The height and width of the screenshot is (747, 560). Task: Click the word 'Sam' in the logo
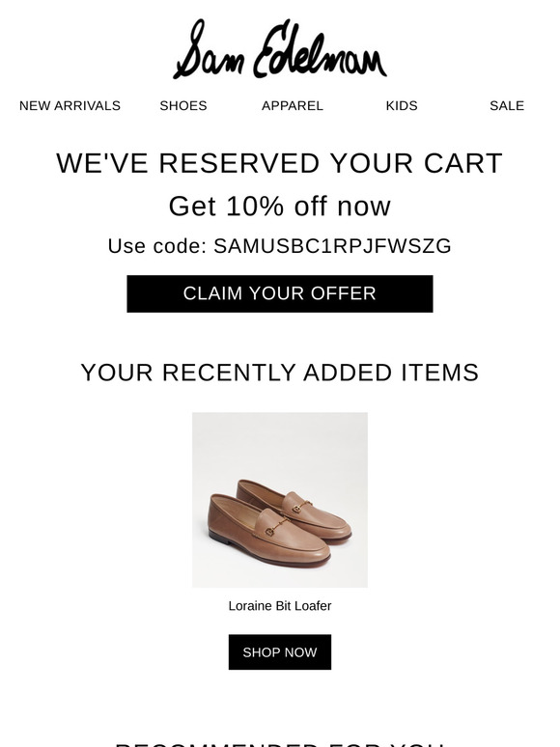click(x=209, y=50)
